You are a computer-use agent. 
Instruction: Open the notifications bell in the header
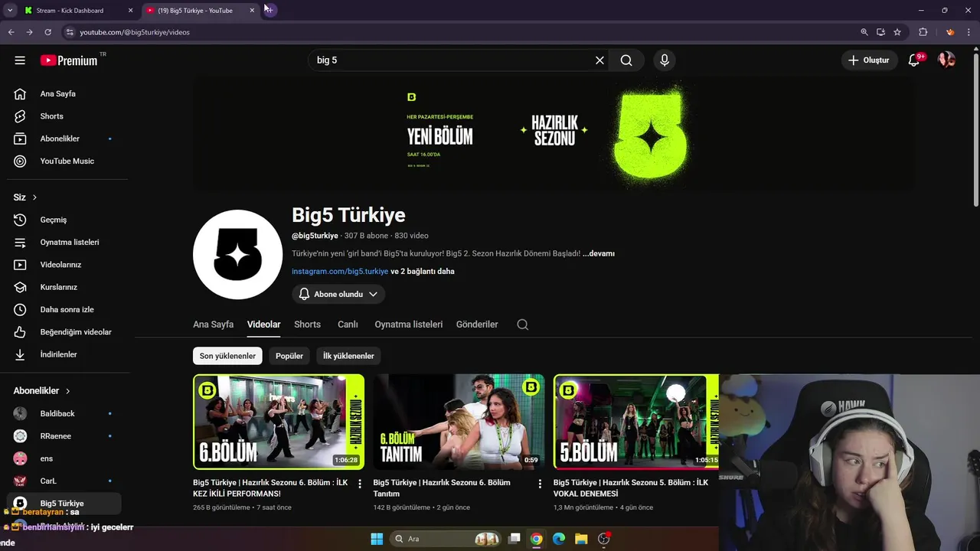(x=913, y=60)
